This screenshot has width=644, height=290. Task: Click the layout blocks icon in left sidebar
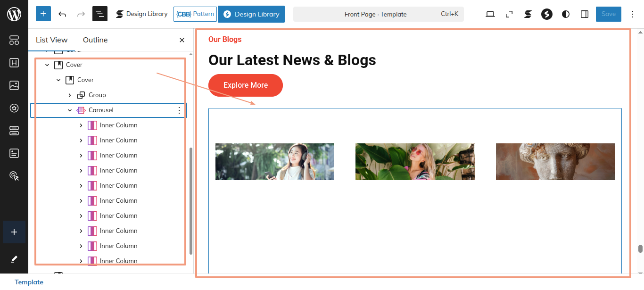[14, 40]
